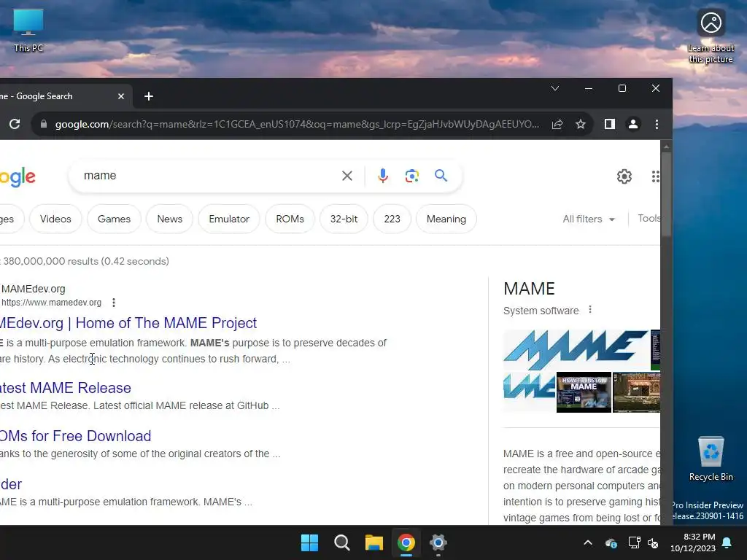Select the News filter chip
The height and width of the screenshot is (560, 747).
click(169, 219)
